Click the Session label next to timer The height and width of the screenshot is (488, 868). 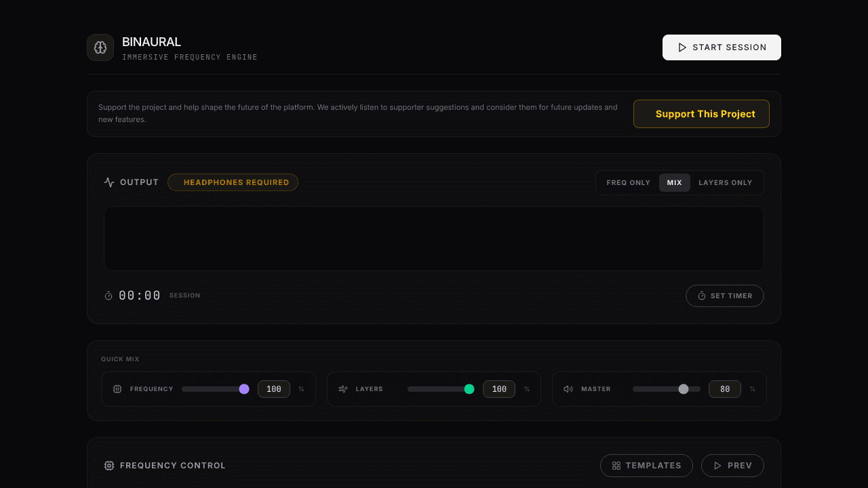[x=185, y=296]
